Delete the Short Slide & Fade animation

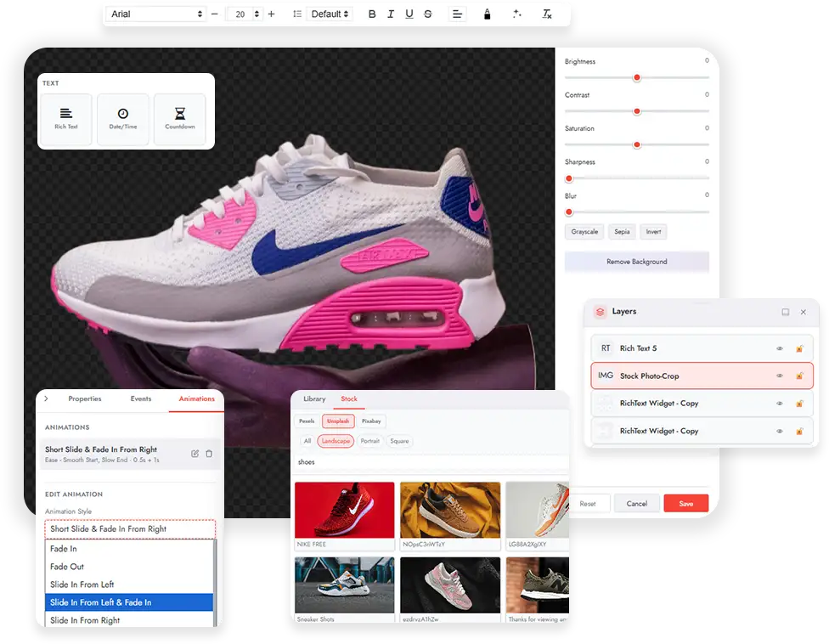[x=209, y=454]
